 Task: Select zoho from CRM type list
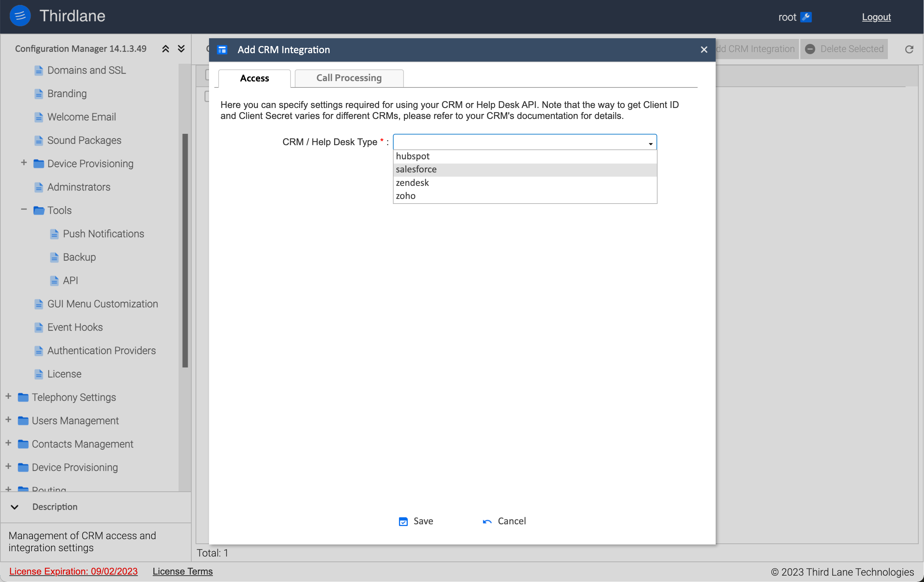(405, 195)
